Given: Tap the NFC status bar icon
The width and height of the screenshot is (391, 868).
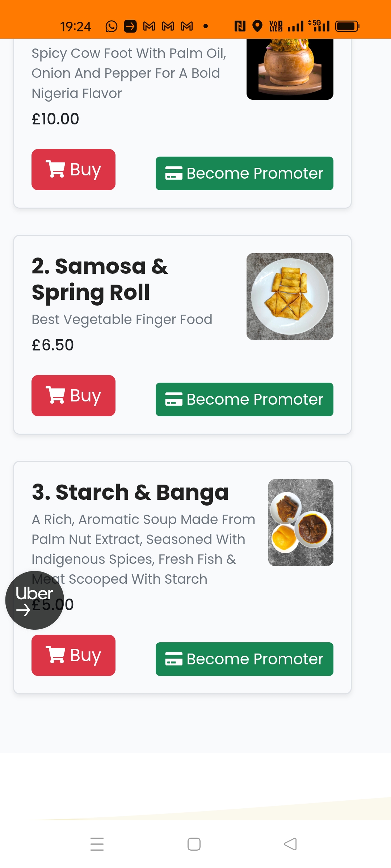Looking at the screenshot, I should pyautogui.click(x=240, y=26).
